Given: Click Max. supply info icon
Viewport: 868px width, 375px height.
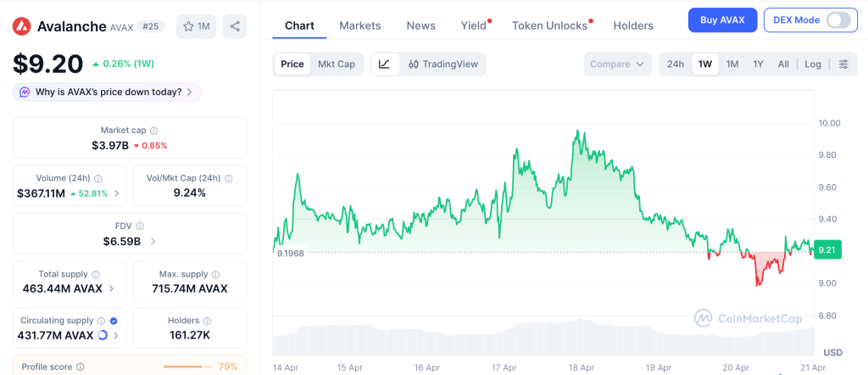Looking at the screenshot, I should (216, 274).
